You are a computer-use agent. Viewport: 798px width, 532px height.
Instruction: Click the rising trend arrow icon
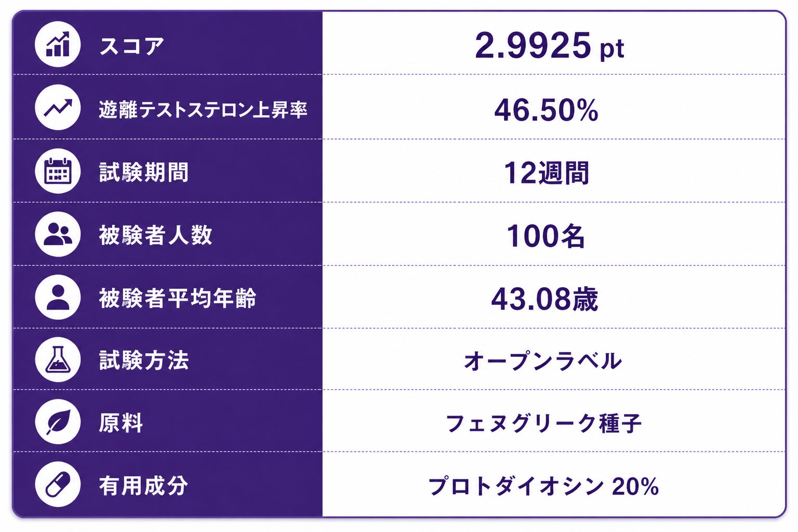point(58,108)
